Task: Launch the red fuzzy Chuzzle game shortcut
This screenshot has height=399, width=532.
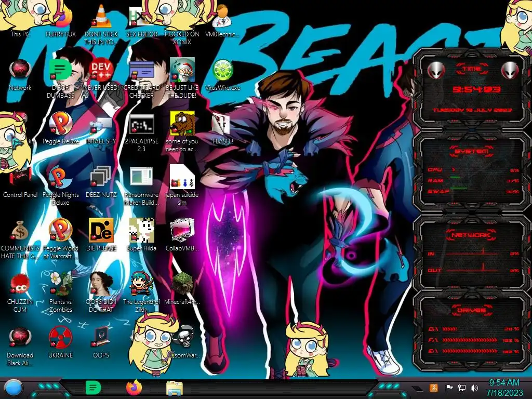Action: coord(20,292)
